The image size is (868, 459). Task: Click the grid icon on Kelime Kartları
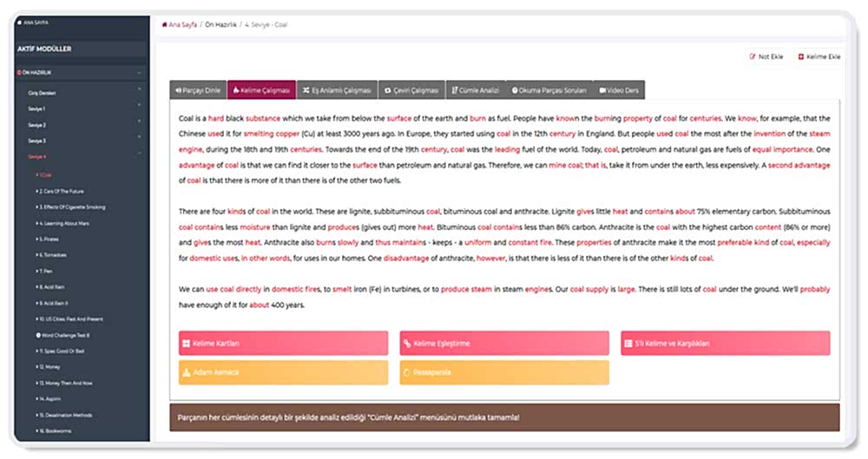point(186,344)
